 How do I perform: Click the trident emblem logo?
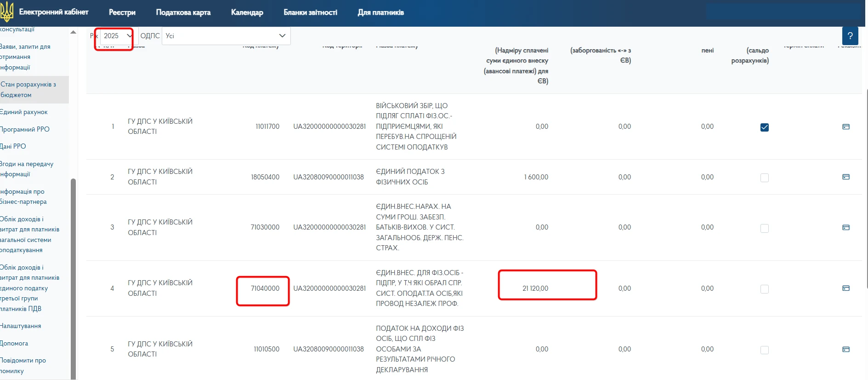pos(7,12)
